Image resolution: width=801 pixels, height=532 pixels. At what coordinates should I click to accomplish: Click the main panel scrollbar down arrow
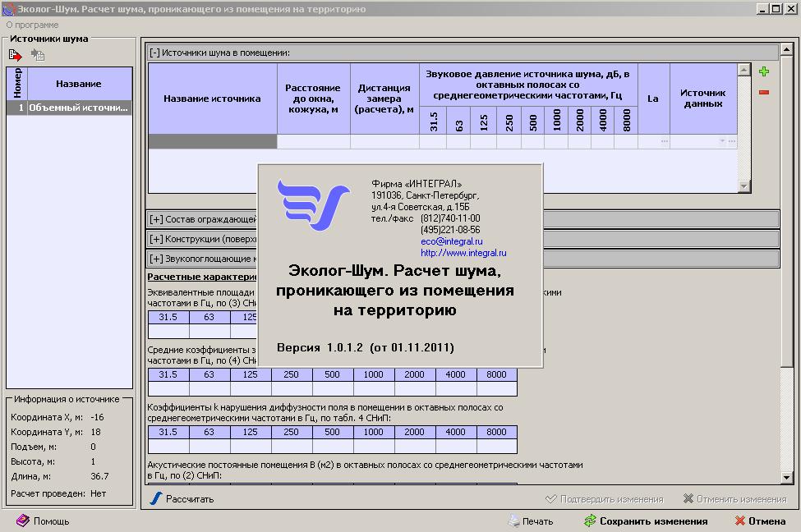click(x=785, y=478)
